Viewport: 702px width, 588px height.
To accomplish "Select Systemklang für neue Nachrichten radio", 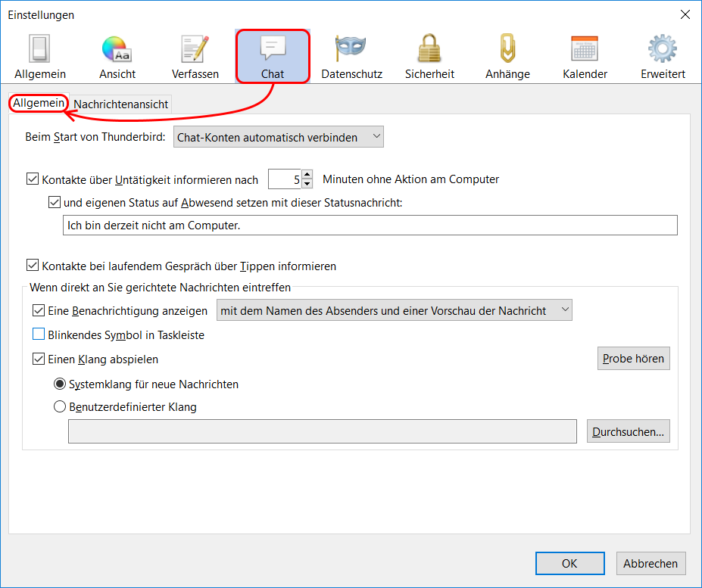I will pos(60,384).
